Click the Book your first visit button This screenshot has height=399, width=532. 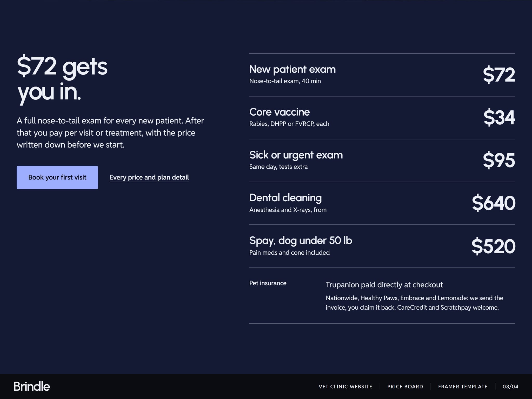(x=57, y=177)
